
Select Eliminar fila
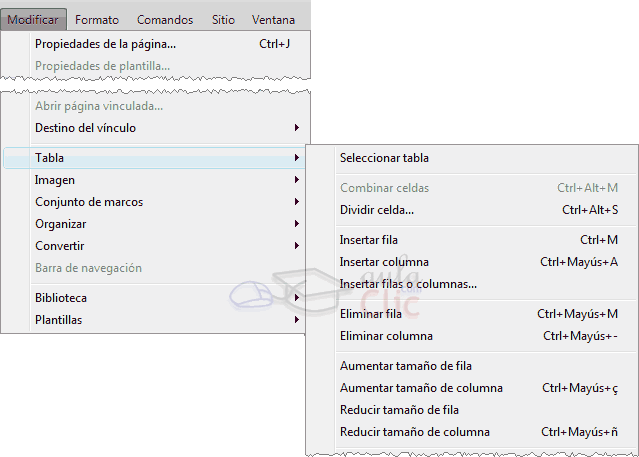click(370, 314)
